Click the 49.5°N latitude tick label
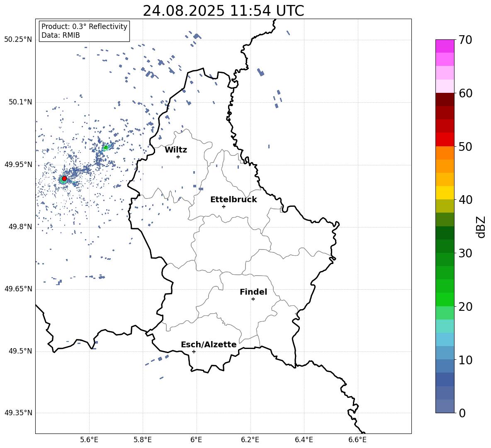Screen dimensions: 491x448 pyautogui.click(x=20, y=351)
